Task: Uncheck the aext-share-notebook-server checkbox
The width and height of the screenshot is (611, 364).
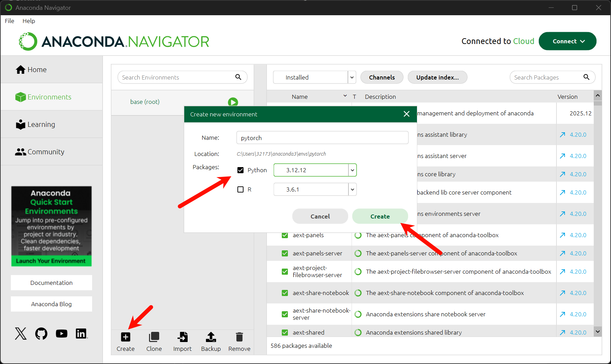Action: (285, 314)
